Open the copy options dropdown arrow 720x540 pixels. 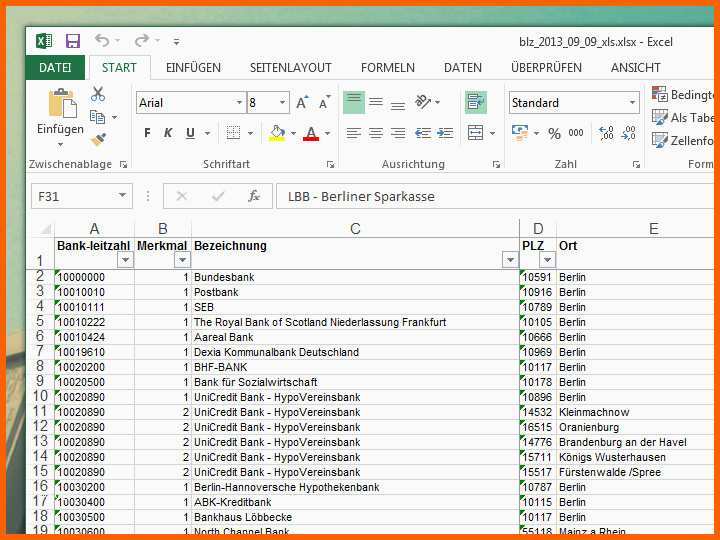(114, 118)
